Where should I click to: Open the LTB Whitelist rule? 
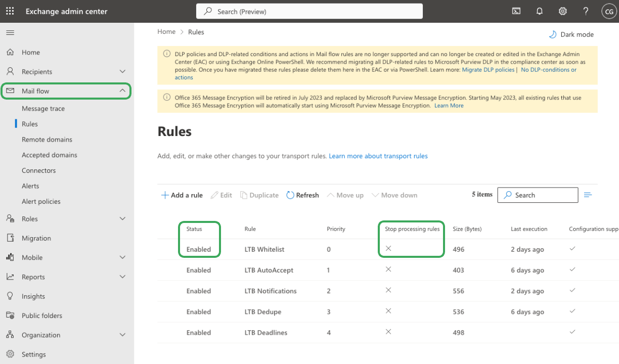coord(264,249)
